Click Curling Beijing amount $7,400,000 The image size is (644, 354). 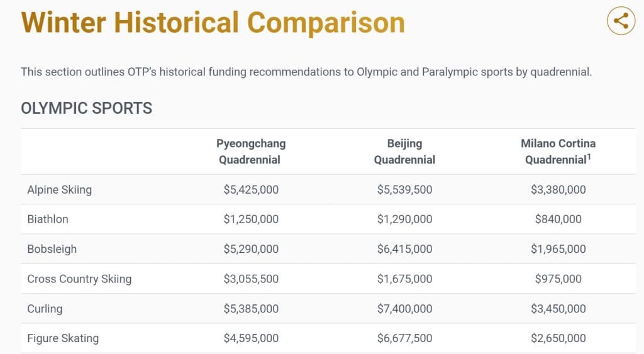click(x=404, y=309)
